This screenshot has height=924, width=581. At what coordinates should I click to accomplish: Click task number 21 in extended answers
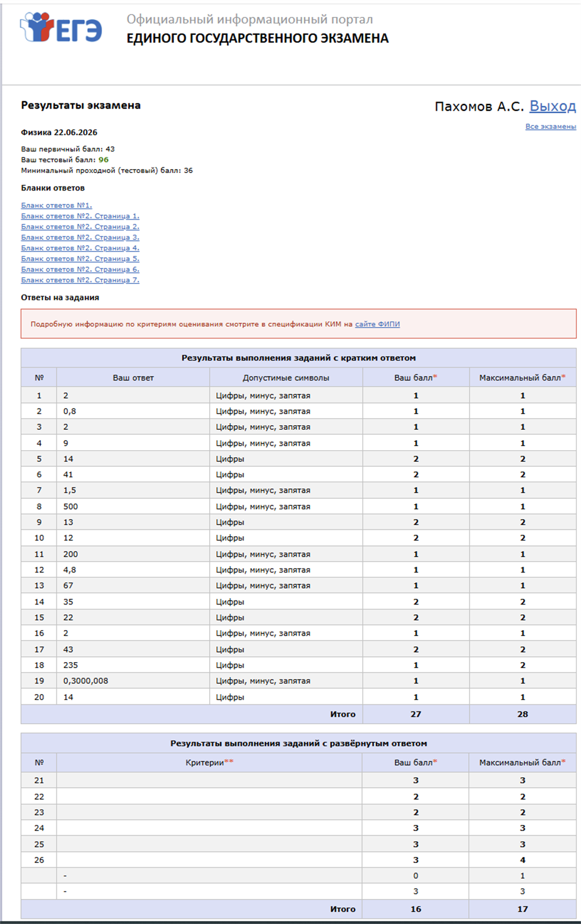39,781
